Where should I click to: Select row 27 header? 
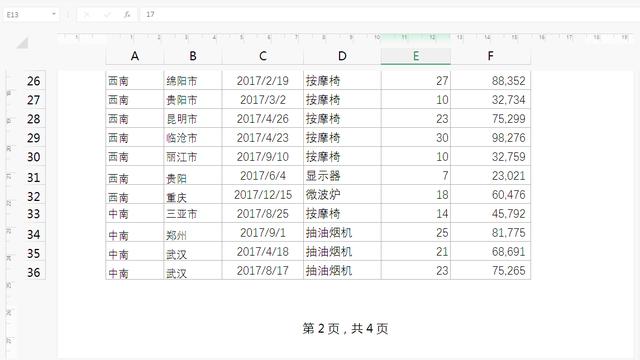34,100
